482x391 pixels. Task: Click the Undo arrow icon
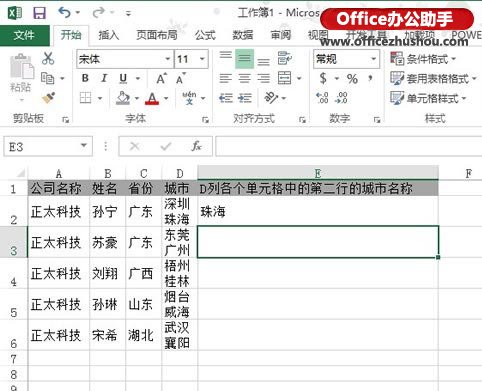(x=64, y=13)
